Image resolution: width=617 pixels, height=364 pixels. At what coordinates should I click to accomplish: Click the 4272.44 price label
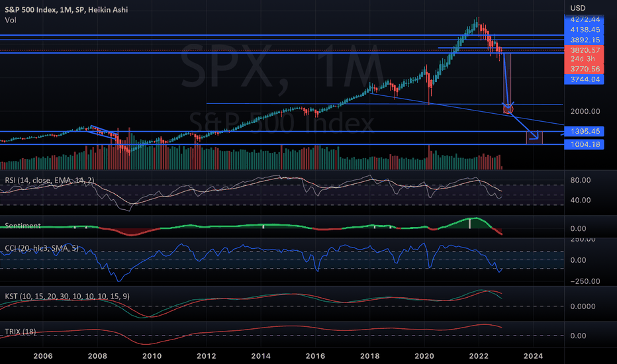pyautogui.click(x=585, y=19)
